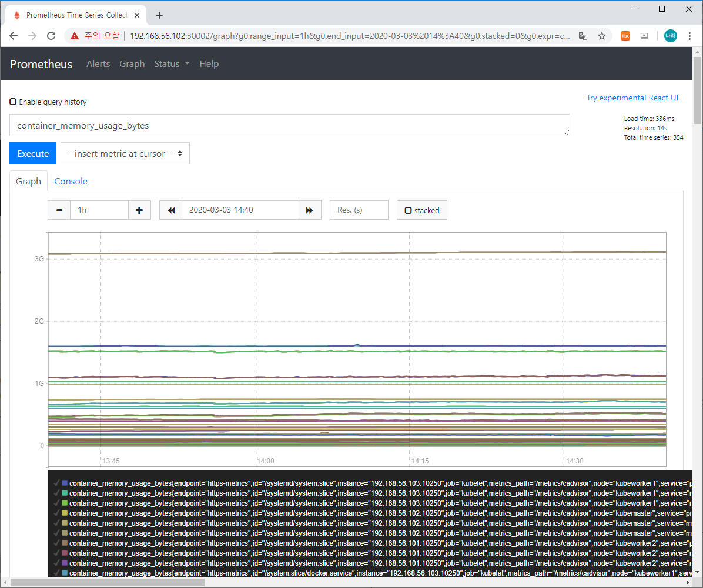Rewind the graph end time

click(171, 210)
